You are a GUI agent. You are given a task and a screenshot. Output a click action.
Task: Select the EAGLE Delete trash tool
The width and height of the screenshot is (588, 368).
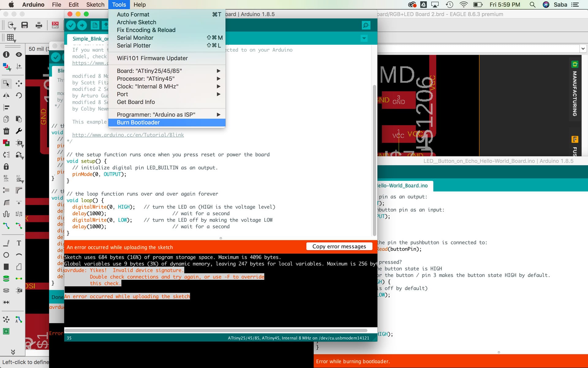pyautogui.click(x=6, y=131)
